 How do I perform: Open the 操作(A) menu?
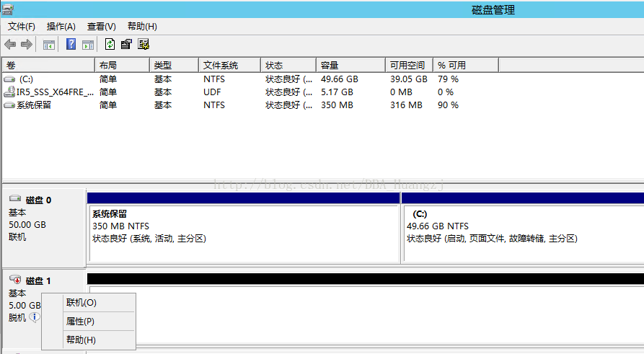coord(61,27)
